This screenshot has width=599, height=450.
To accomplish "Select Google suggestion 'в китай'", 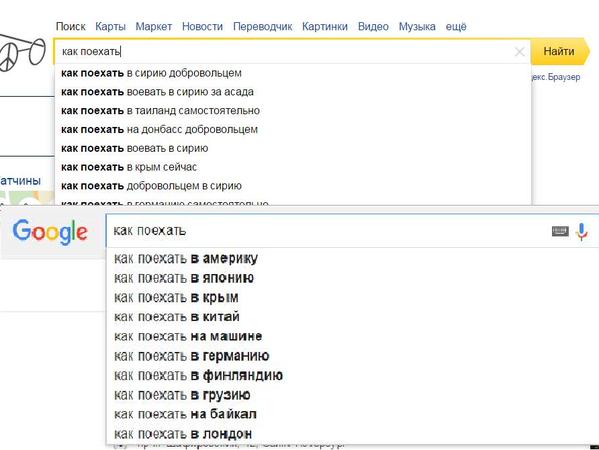I will pos(352,317).
